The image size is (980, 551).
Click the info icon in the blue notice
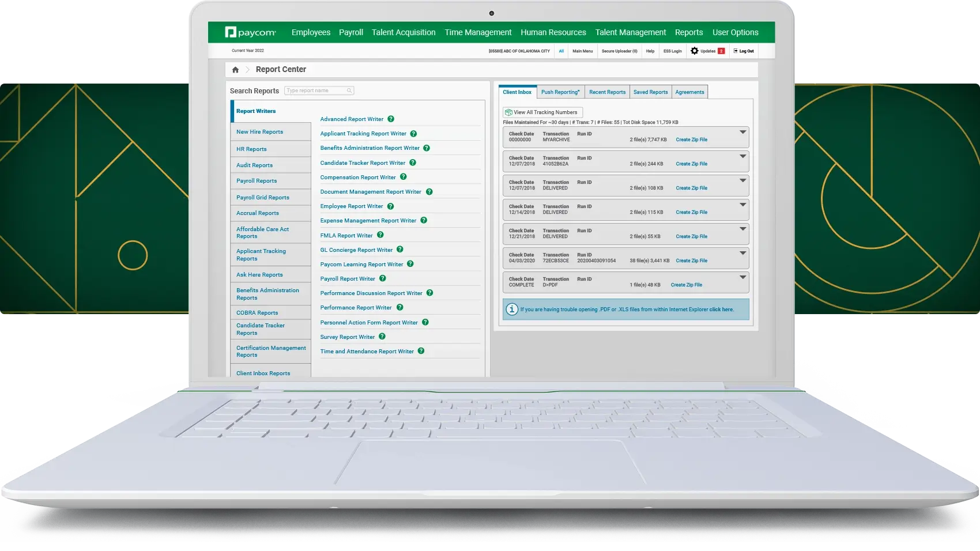coord(511,310)
